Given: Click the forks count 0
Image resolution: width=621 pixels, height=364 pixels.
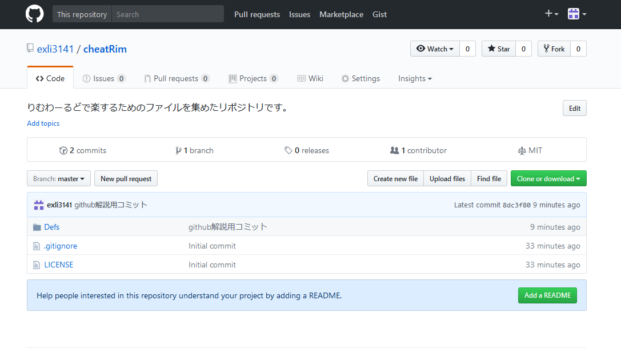Looking at the screenshot, I should [x=578, y=49].
